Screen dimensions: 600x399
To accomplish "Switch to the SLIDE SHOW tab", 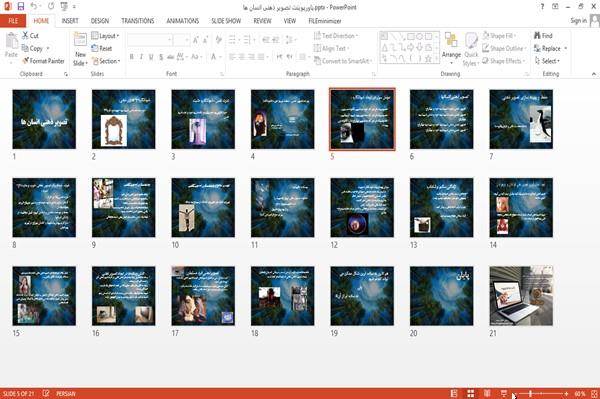I will tap(226, 21).
